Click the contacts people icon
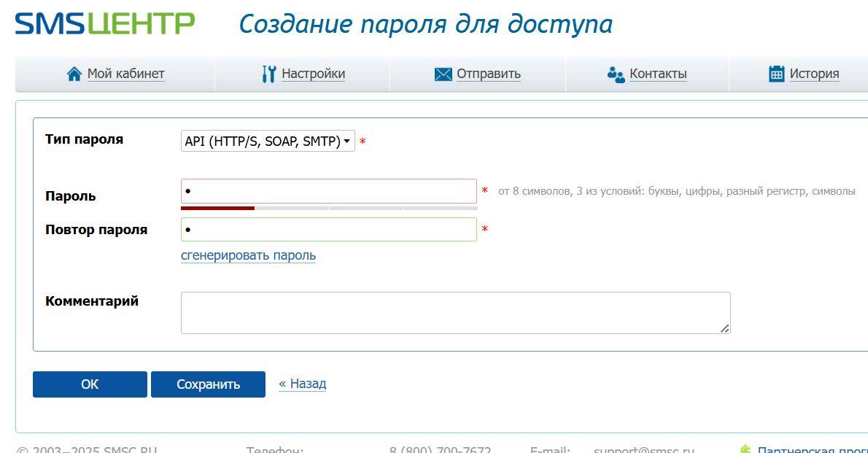868x453 pixels. coord(616,74)
